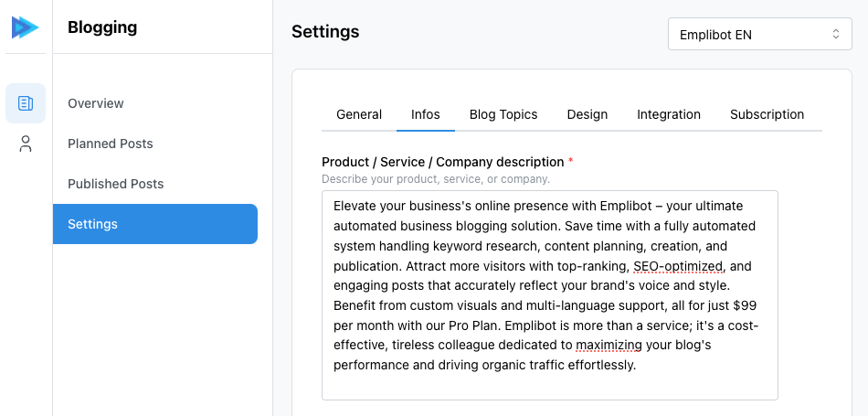
Task: Switch to the General tab
Action: [x=359, y=114]
